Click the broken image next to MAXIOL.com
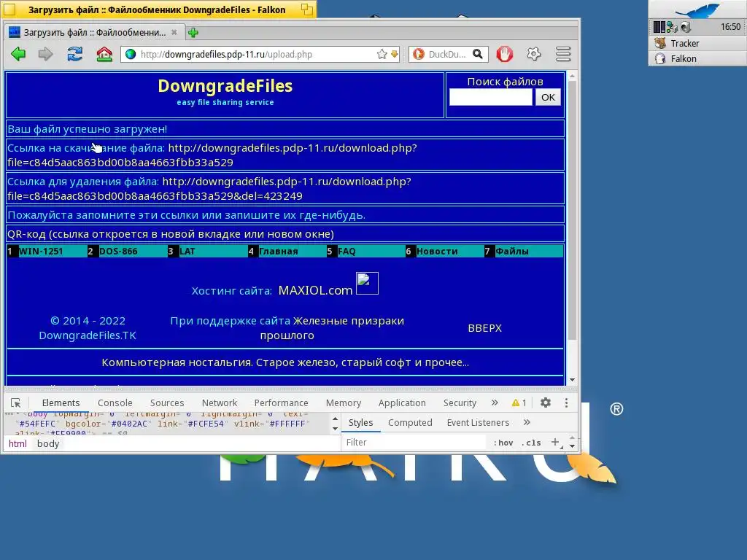 pyautogui.click(x=367, y=284)
